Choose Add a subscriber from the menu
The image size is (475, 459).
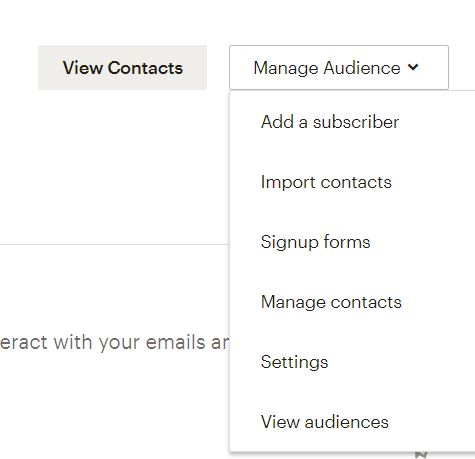coord(330,122)
